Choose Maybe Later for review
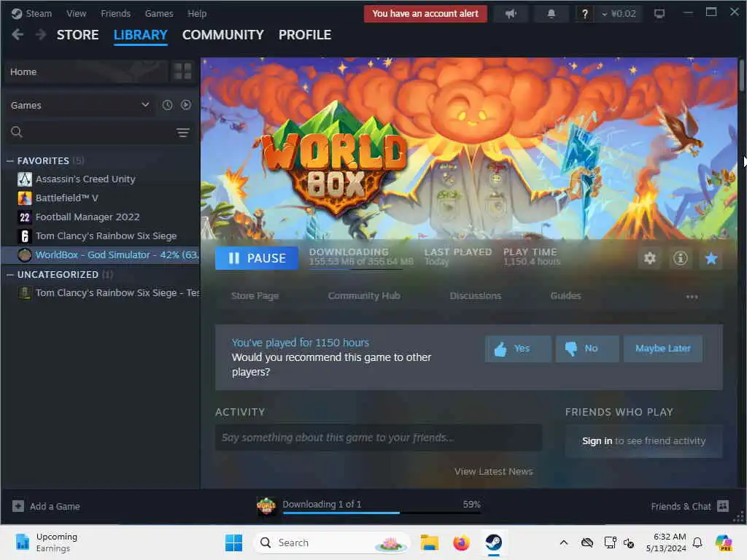Screen dimensions: 747x560 [x=662, y=349]
